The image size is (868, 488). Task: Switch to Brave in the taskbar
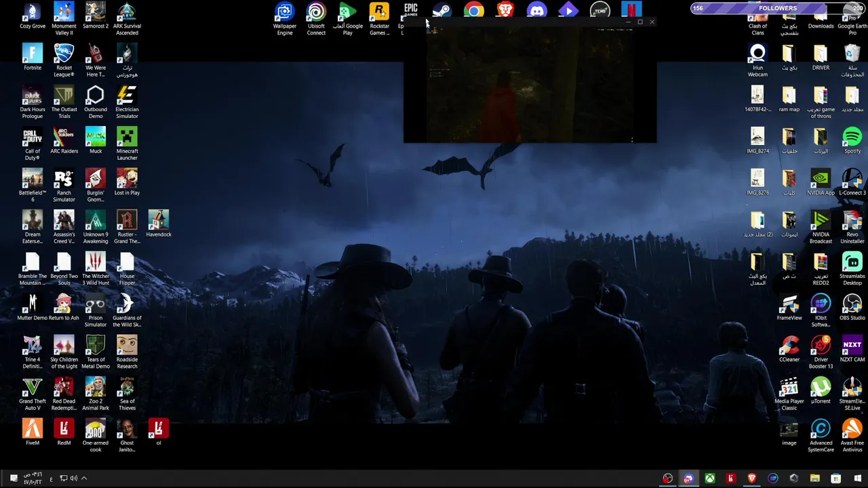751,479
